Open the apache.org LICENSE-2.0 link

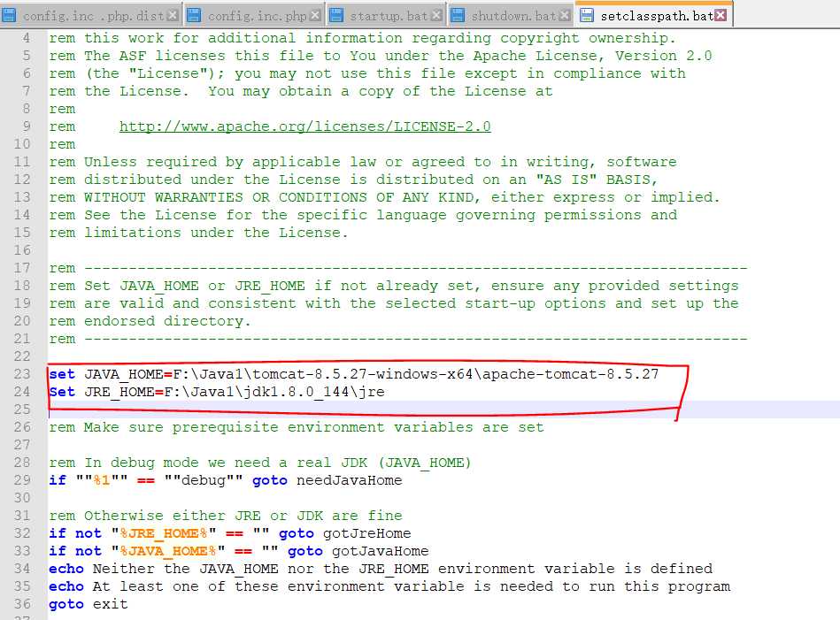304,126
